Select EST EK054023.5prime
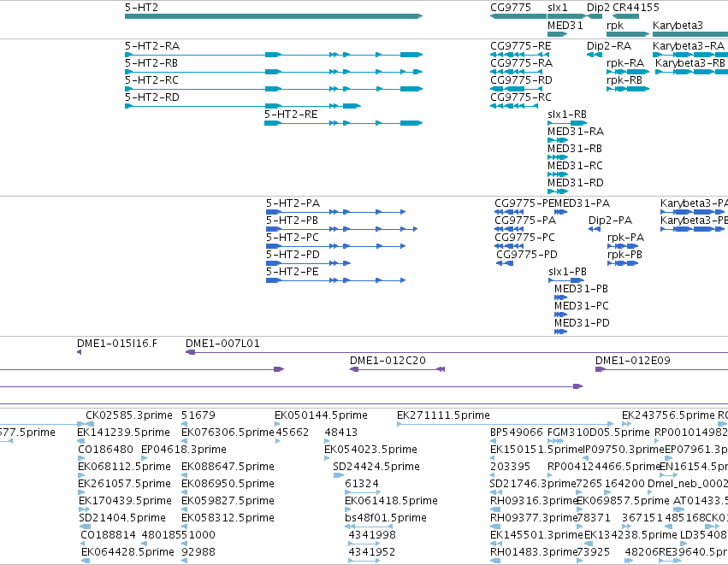This screenshot has width=728, height=565. tap(327, 458)
